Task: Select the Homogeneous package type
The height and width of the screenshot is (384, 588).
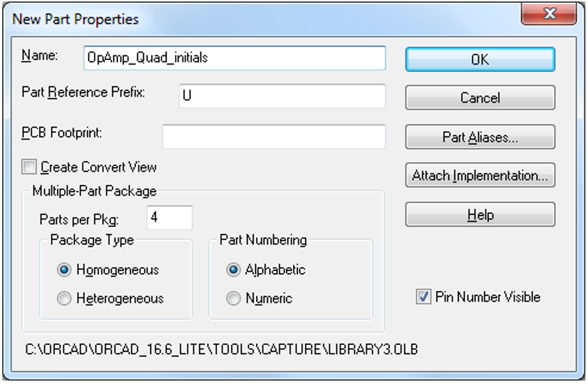Action: (x=65, y=270)
